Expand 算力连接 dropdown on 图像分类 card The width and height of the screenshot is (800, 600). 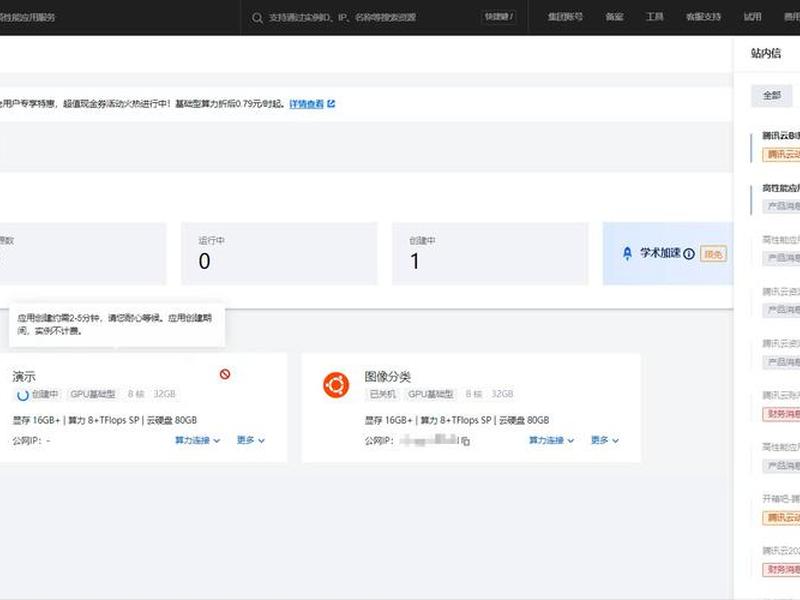coord(551,440)
